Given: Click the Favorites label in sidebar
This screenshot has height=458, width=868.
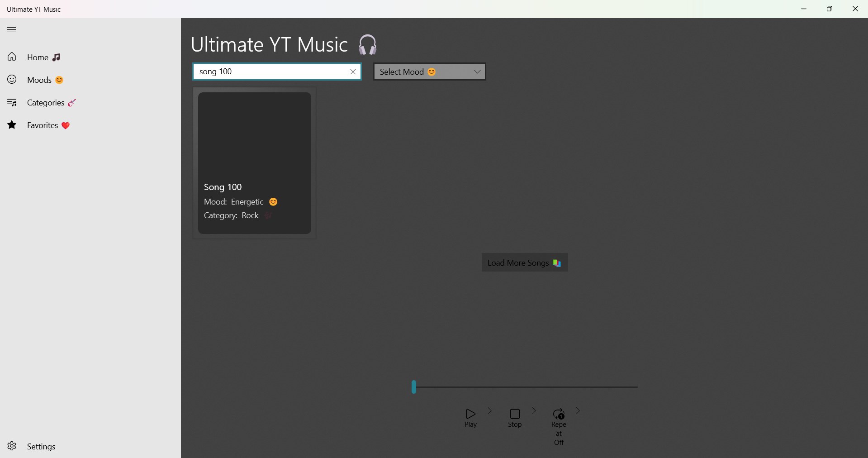Looking at the screenshot, I should (43, 125).
